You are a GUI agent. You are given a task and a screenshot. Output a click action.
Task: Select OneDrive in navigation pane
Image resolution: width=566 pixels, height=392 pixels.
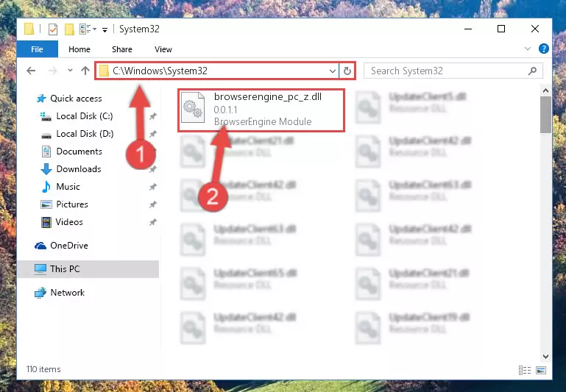(61, 246)
